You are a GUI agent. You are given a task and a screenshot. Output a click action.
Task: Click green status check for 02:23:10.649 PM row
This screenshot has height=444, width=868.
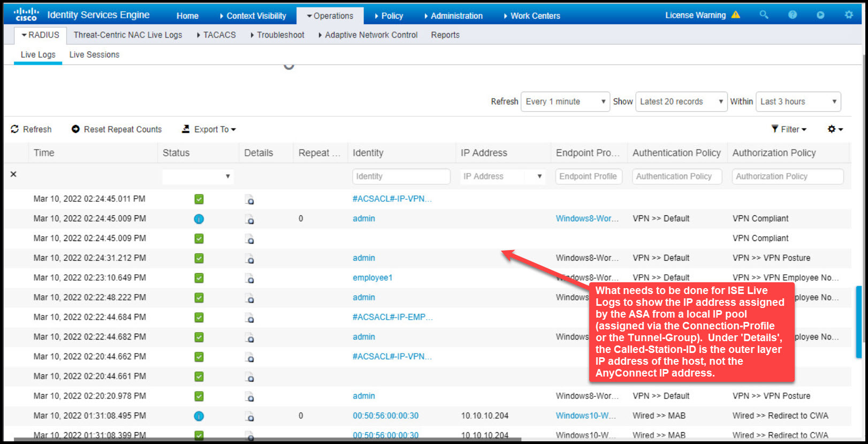pyautogui.click(x=199, y=278)
